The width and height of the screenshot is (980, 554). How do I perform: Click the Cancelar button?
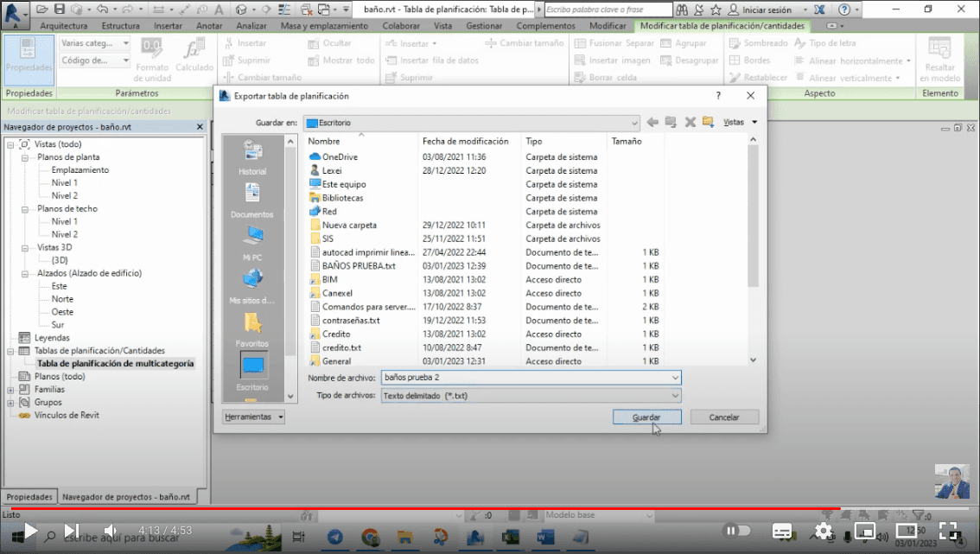click(x=724, y=417)
